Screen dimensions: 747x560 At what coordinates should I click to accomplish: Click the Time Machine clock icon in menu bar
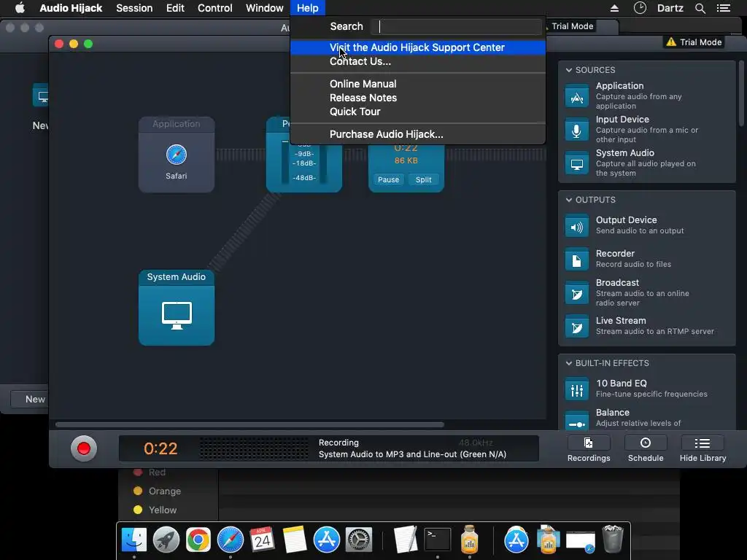point(640,8)
